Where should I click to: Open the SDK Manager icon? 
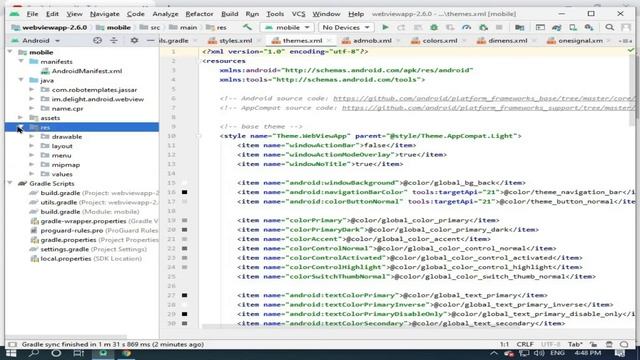click(589, 27)
